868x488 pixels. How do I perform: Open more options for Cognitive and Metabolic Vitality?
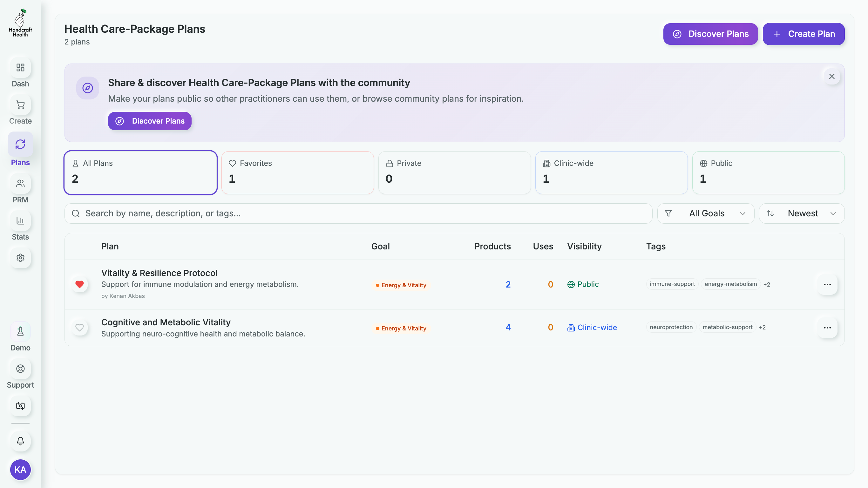(x=827, y=328)
